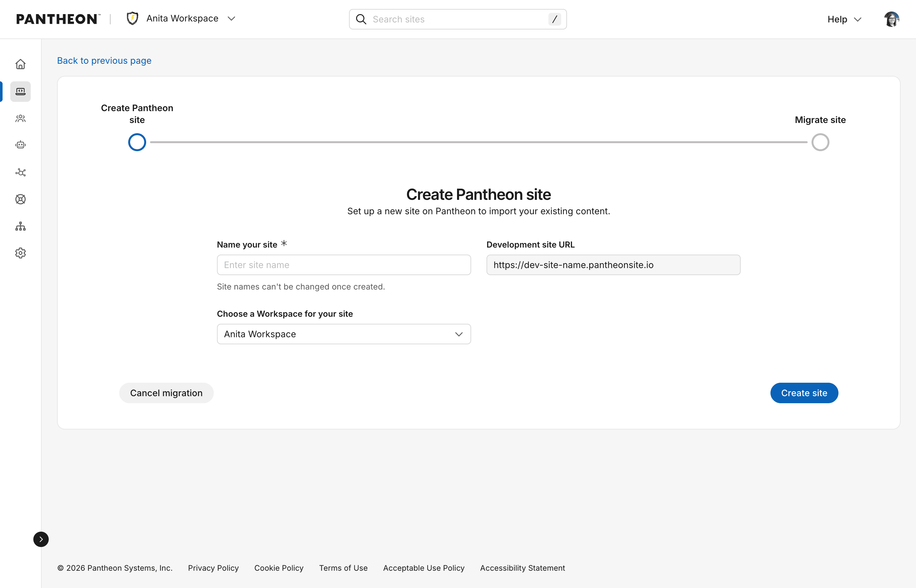Open the robot icon in the sidebar
The height and width of the screenshot is (588, 916).
tap(21, 145)
